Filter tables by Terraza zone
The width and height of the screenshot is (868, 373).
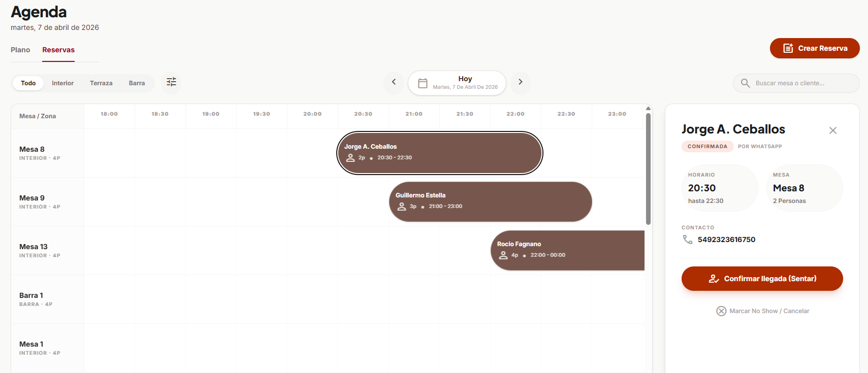[x=101, y=83]
